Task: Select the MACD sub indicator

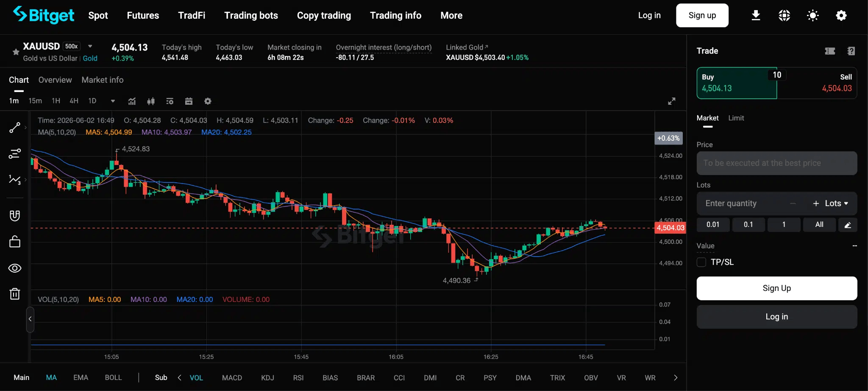Action: [x=232, y=377]
